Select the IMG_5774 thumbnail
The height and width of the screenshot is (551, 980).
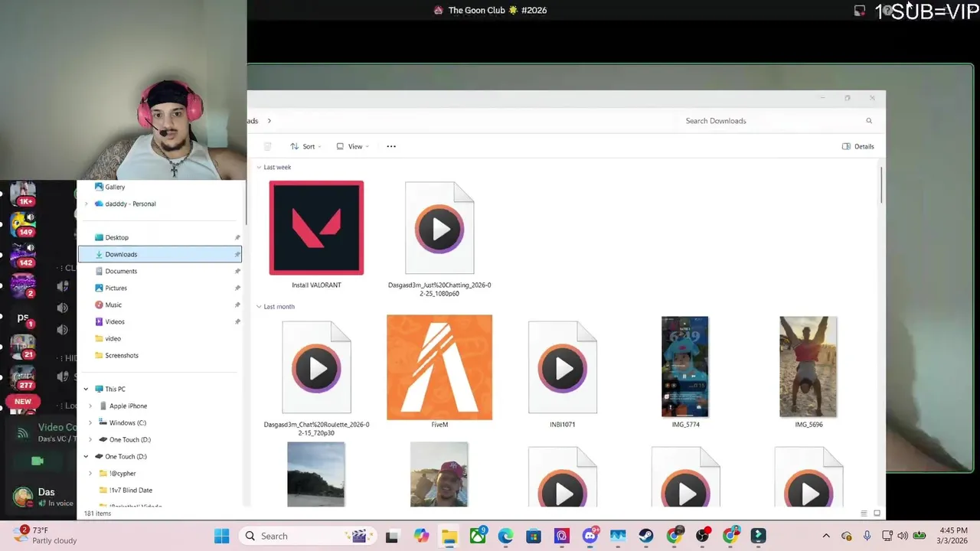click(x=685, y=367)
